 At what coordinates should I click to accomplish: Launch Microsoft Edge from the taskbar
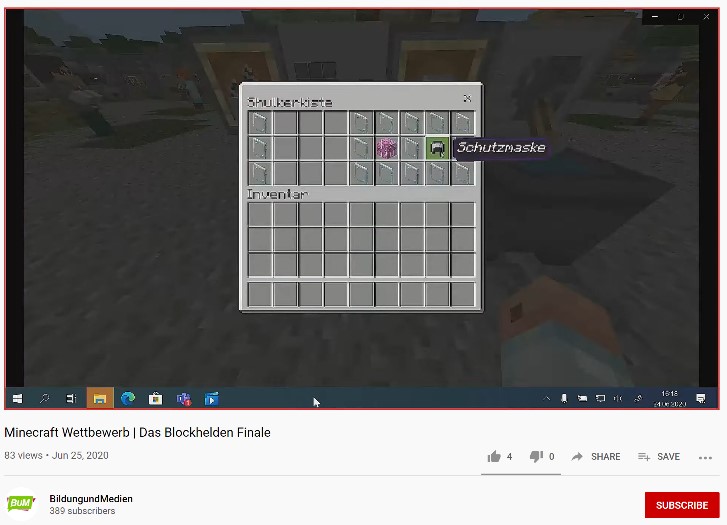coord(128,398)
